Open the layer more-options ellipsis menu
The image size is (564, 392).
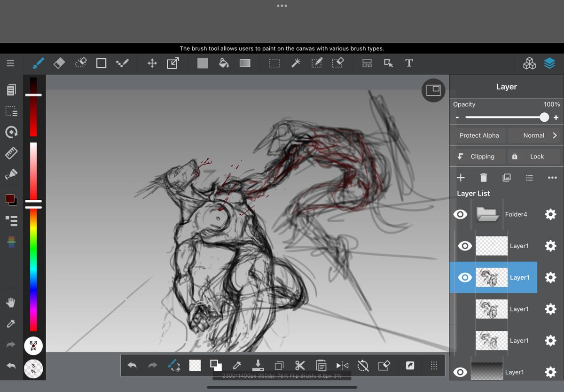[552, 178]
